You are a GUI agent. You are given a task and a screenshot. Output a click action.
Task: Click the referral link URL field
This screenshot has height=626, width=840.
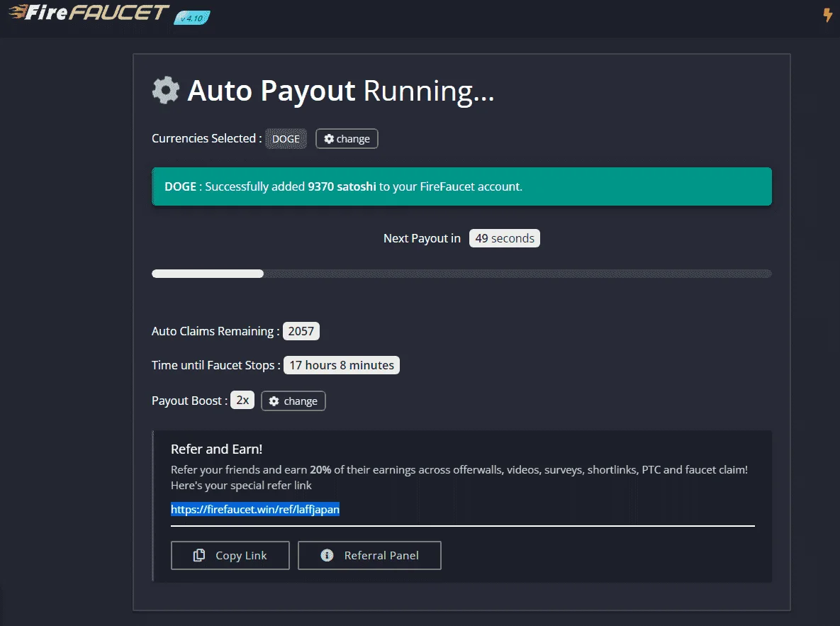coord(462,510)
